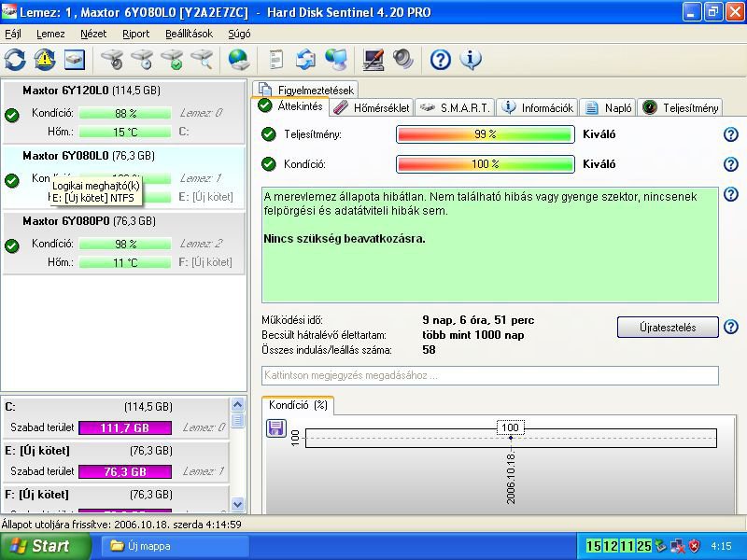Image resolution: width=747 pixels, height=560 pixels.
Task: Click help icon next to Teljesítmény bar
Action: pos(731,134)
